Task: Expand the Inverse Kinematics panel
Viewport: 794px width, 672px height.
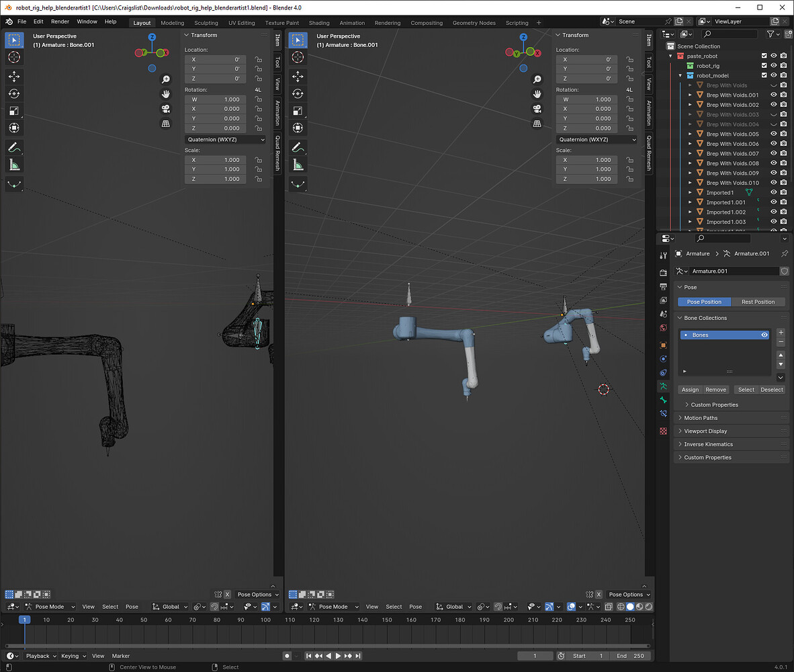Action: pyautogui.click(x=708, y=444)
